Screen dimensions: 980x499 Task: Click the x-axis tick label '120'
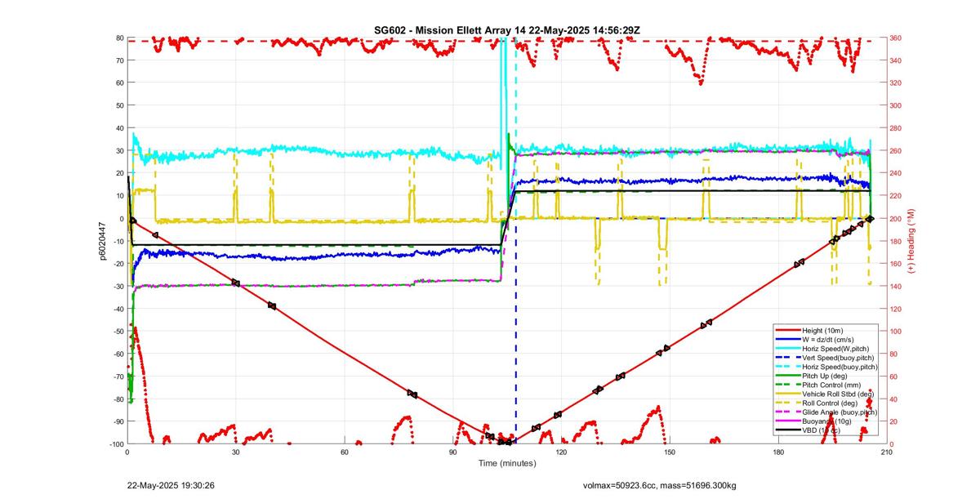click(561, 451)
